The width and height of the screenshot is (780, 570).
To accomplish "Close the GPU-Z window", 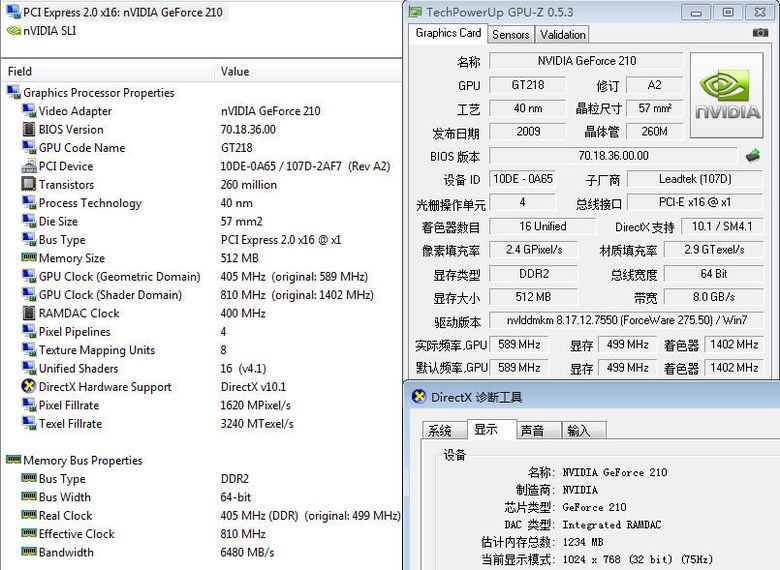I will (760, 13).
